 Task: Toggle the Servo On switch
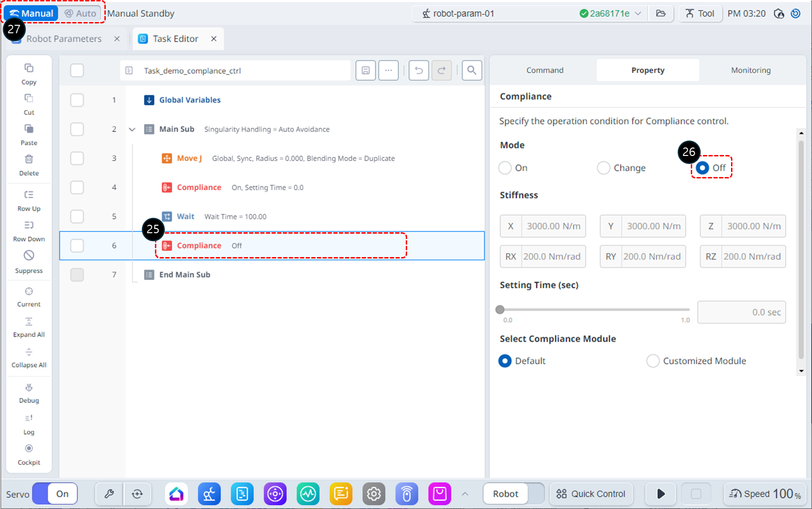[55, 494]
